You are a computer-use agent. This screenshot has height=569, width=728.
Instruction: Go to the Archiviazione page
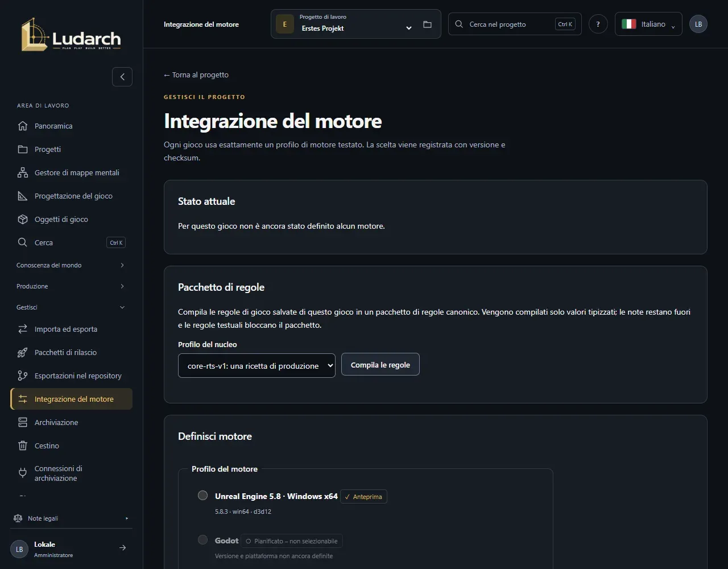click(x=71, y=422)
